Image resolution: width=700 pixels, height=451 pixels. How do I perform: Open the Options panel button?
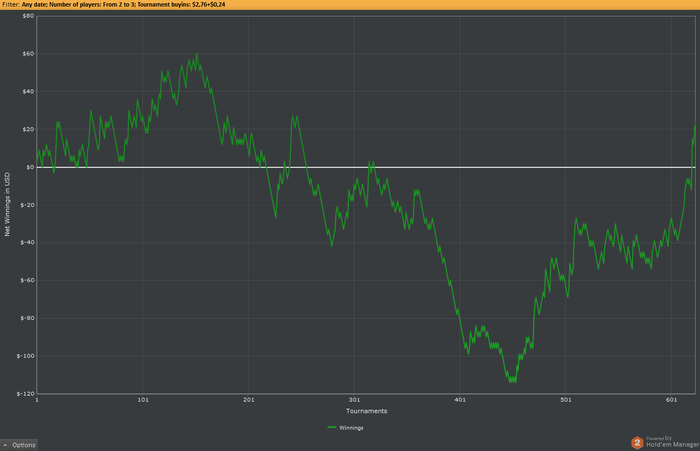tap(19, 445)
